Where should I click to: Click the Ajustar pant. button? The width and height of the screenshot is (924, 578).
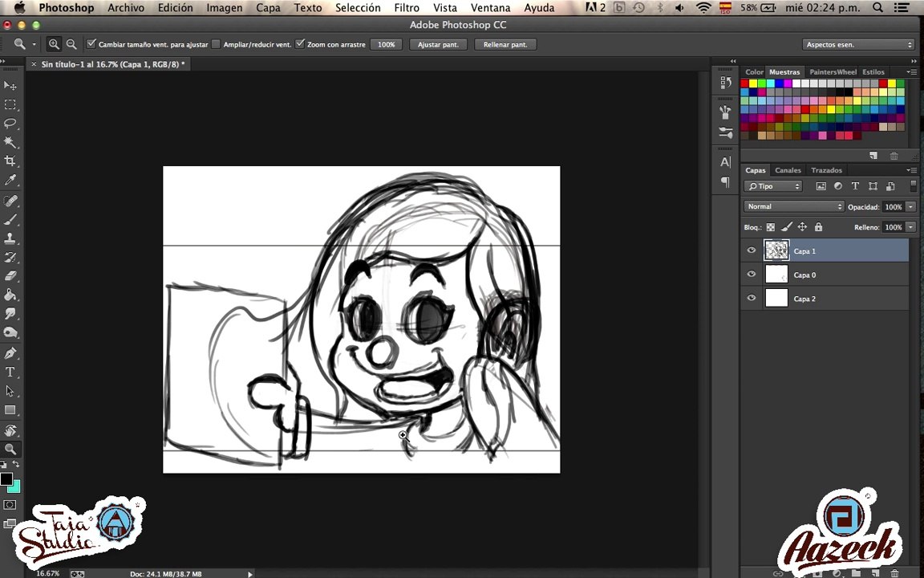(x=439, y=44)
